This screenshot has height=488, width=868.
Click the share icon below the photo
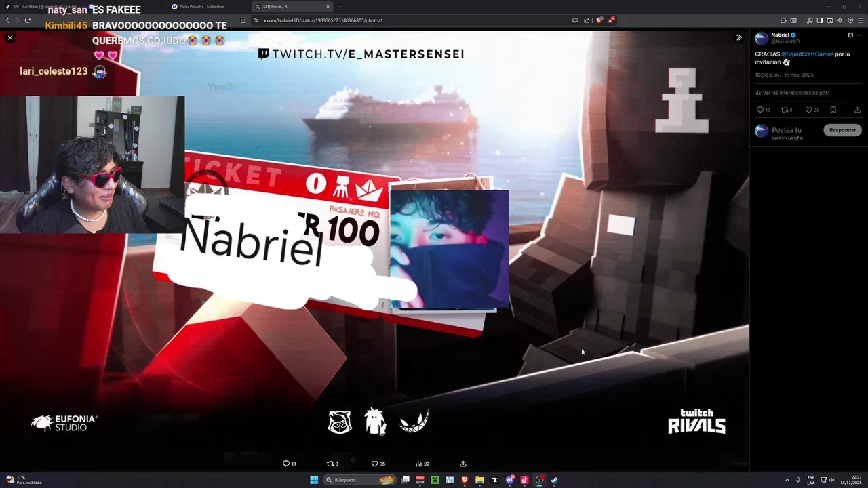point(463,464)
